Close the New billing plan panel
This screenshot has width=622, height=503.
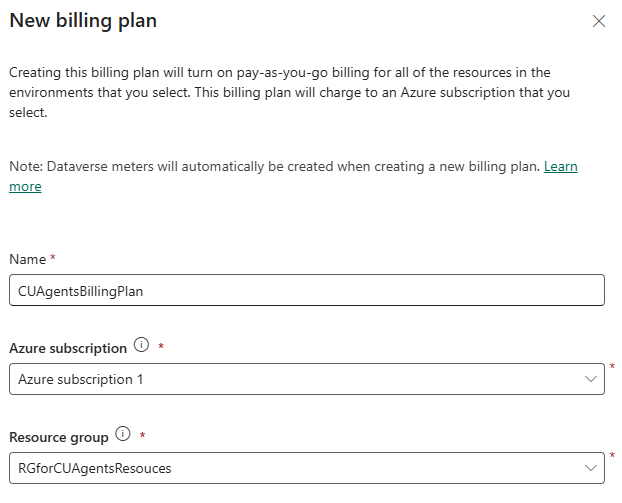[x=599, y=21]
